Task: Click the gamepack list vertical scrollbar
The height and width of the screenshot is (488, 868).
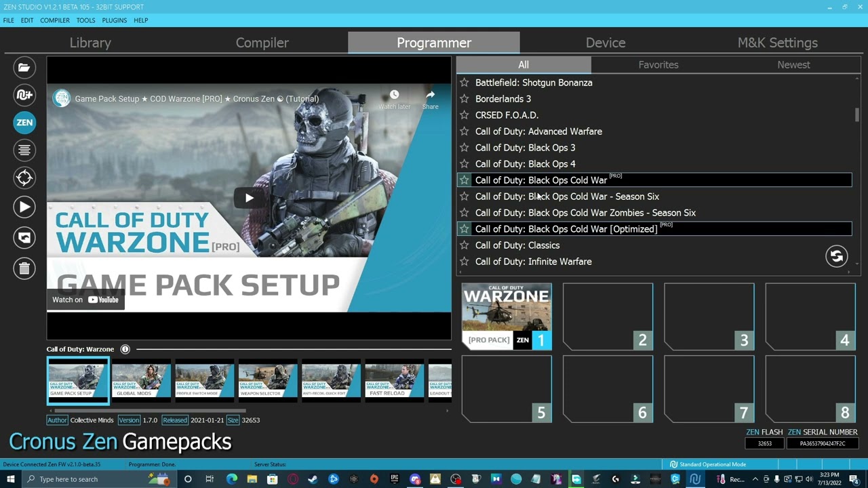Action: coord(857,115)
